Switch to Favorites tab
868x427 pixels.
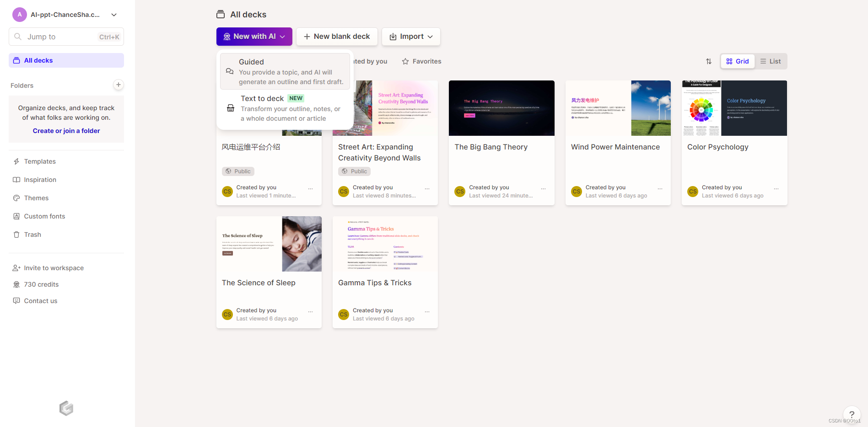coord(421,61)
